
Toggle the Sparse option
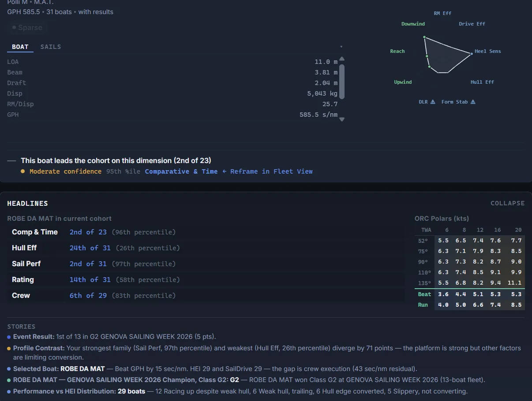point(27,27)
